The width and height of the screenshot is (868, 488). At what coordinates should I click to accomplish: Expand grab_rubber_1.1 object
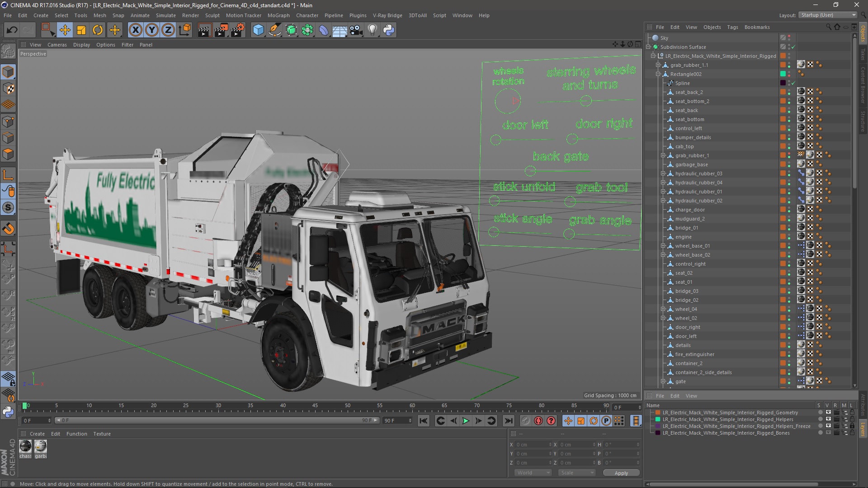click(658, 65)
